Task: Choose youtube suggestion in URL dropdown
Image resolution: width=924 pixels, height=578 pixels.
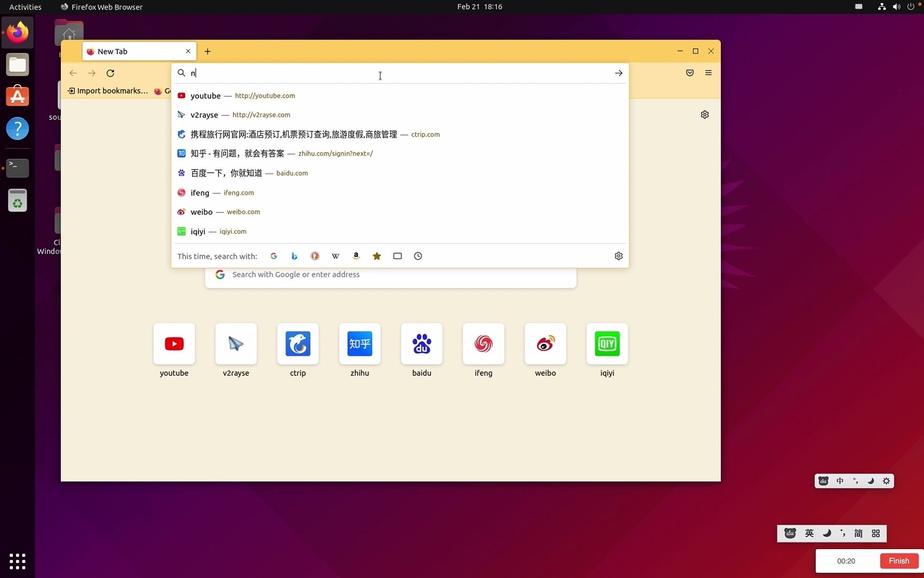Action: [400, 95]
